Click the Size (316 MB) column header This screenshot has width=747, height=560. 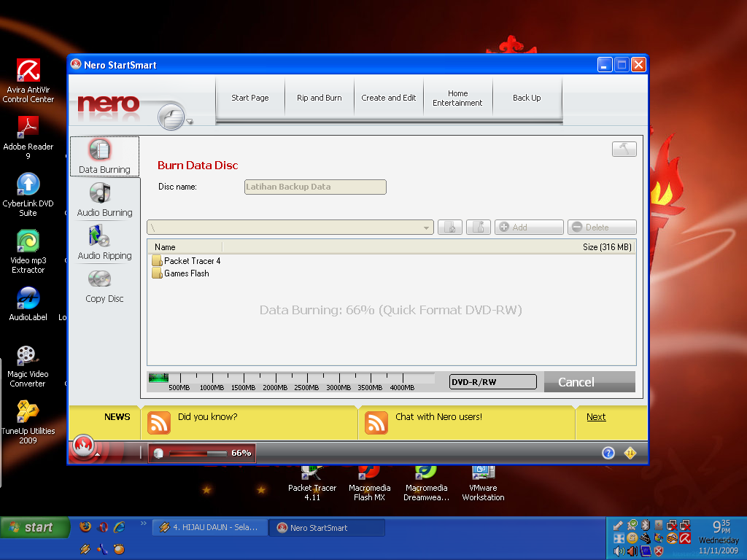(x=607, y=247)
